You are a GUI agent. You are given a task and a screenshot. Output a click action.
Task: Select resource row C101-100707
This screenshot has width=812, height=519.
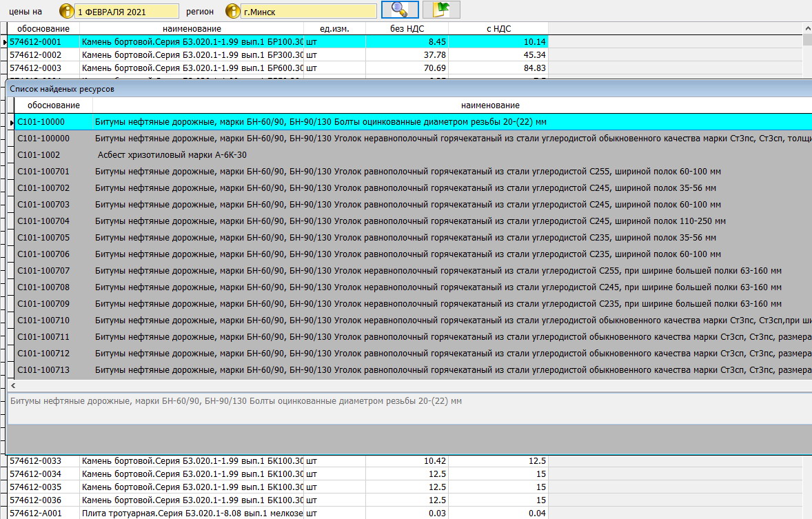tap(413, 271)
